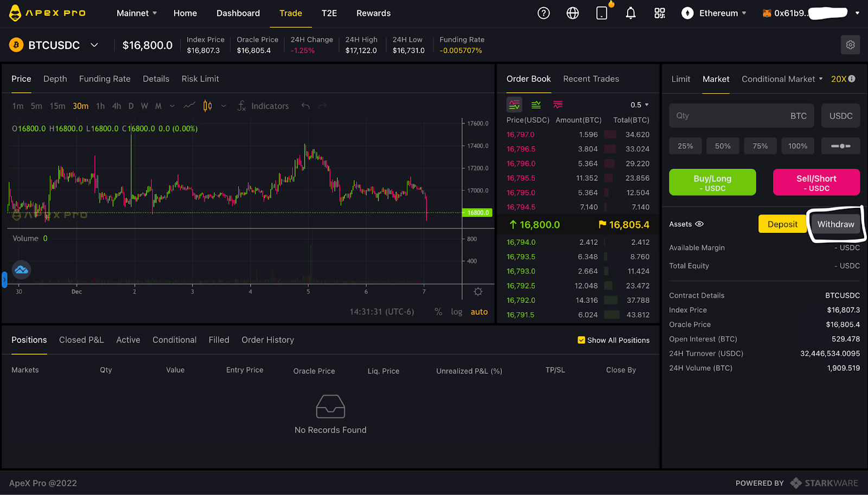This screenshot has width=868, height=495.
Task: Show only asks in the order book
Action: point(558,105)
